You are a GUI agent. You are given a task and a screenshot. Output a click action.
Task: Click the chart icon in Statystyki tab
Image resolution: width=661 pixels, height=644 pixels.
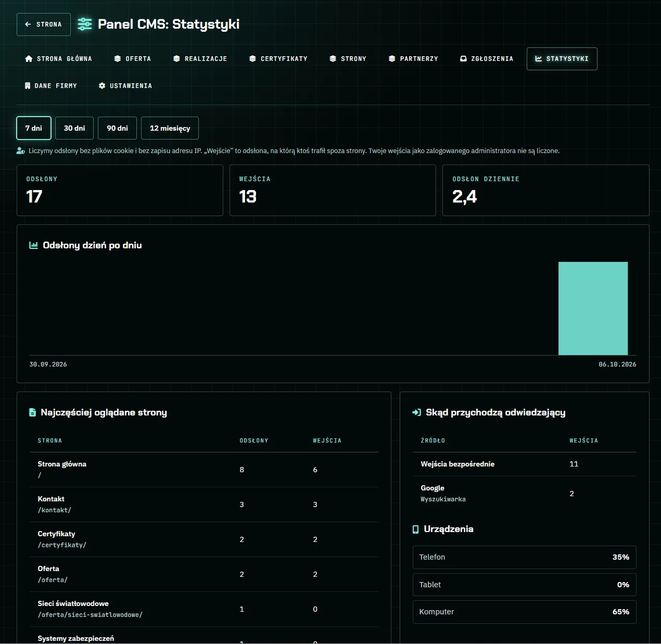click(x=539, y=59)
